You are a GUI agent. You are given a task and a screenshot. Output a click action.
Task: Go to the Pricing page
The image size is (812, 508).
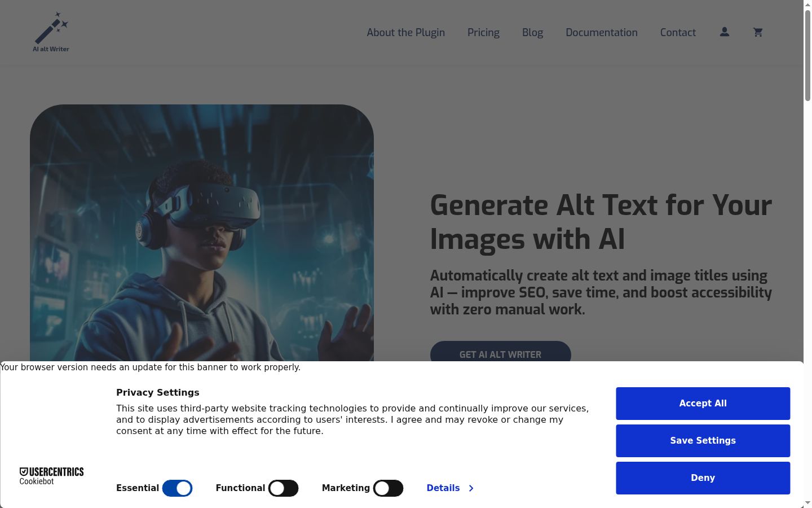tap(483, 33)
